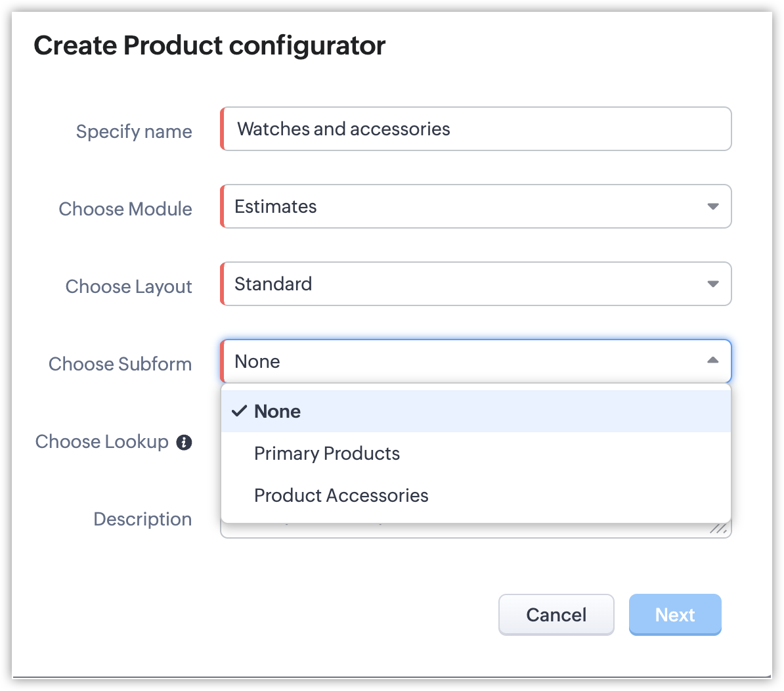Click the Choose Subform field showing None
Viewport: 784px width, 691px height.
[x=460, y=361]
